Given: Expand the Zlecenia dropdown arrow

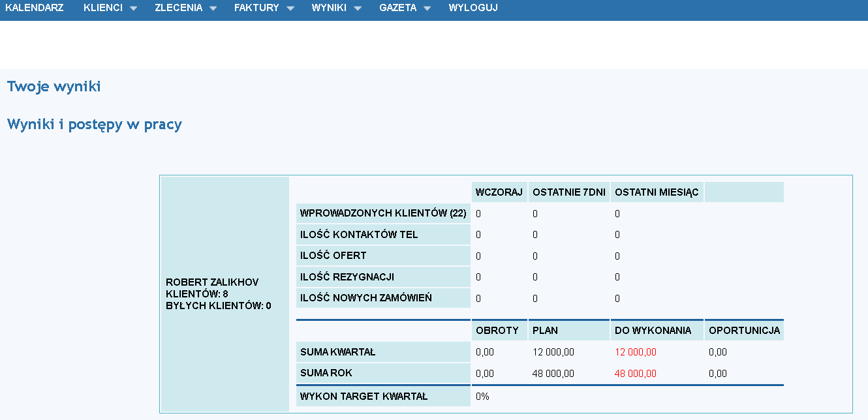Looking at the screenshot, I should click(x=213, y=9).
